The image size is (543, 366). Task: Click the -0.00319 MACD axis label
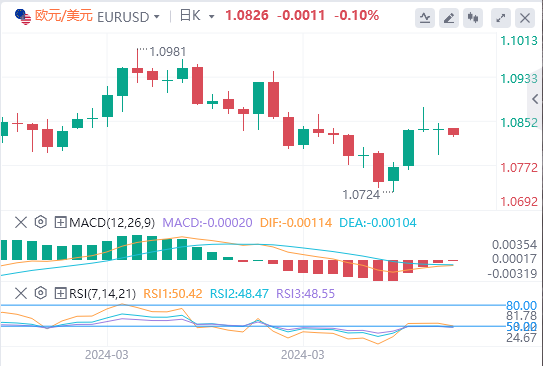pyautogui.click(x=512, y=274)
